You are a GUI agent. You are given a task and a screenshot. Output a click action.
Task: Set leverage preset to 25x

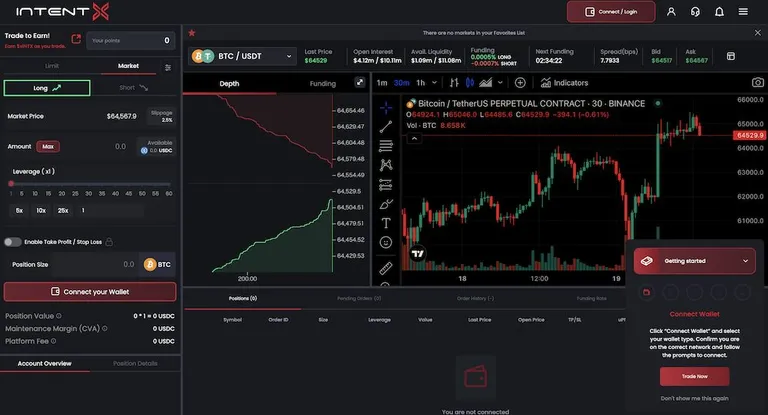[x=63, y=211]
